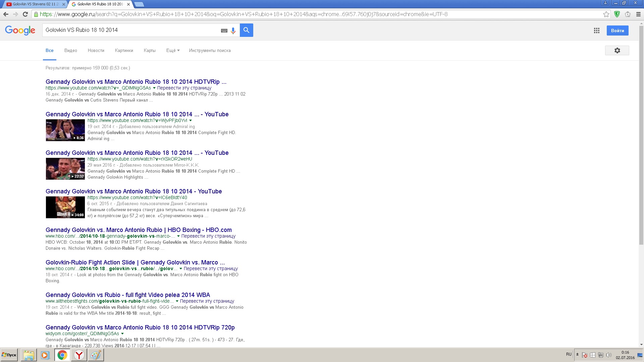Open the Chrome menu hamburger icon
Screen dimensions: 644x362
pyautogui.click(x=638, y=14)
